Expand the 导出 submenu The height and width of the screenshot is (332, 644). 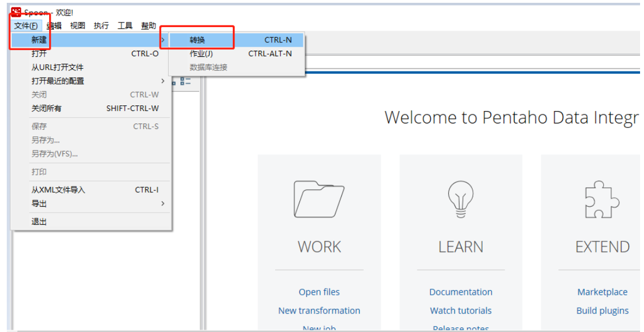click(90, 203)
